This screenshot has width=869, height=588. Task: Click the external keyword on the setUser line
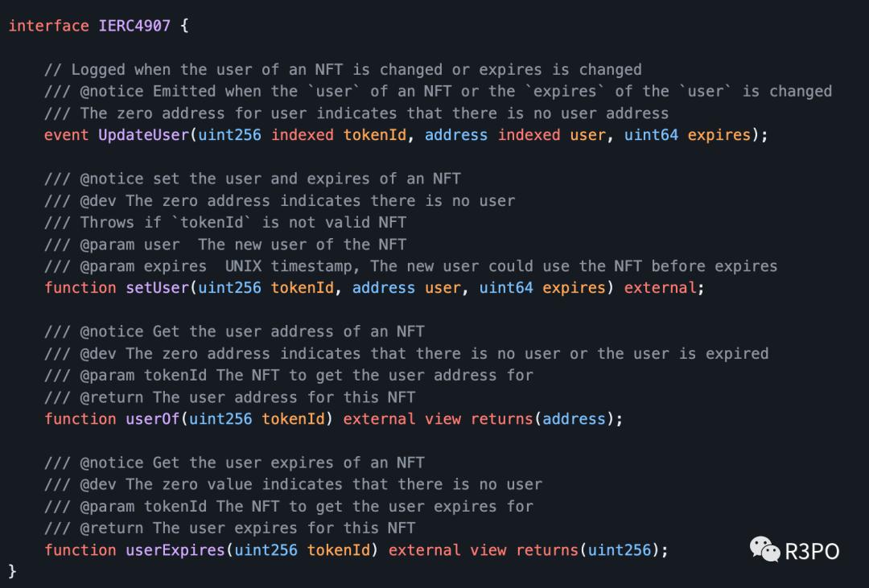tap(660, 288)
